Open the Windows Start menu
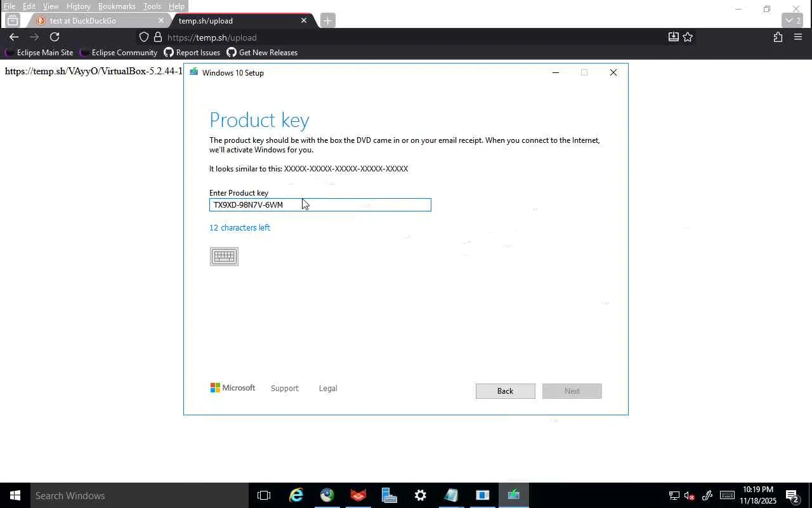 pyautogui.click(x=15, y=495)
